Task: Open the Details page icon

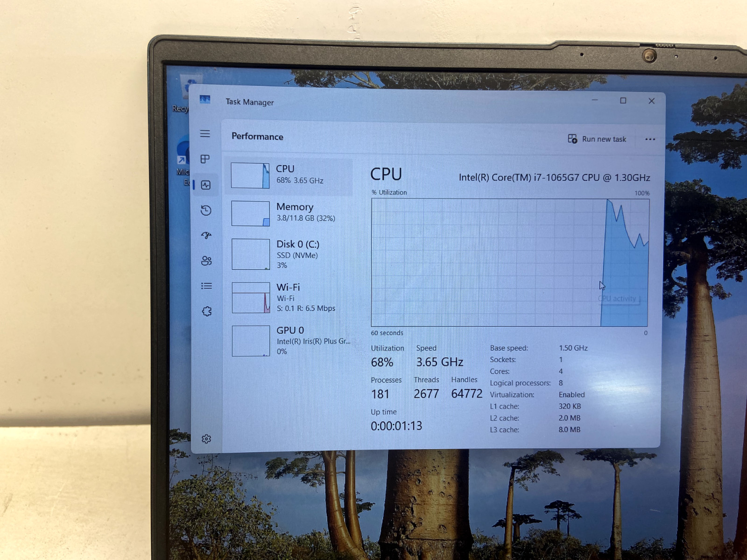Action: click(206, 286)
